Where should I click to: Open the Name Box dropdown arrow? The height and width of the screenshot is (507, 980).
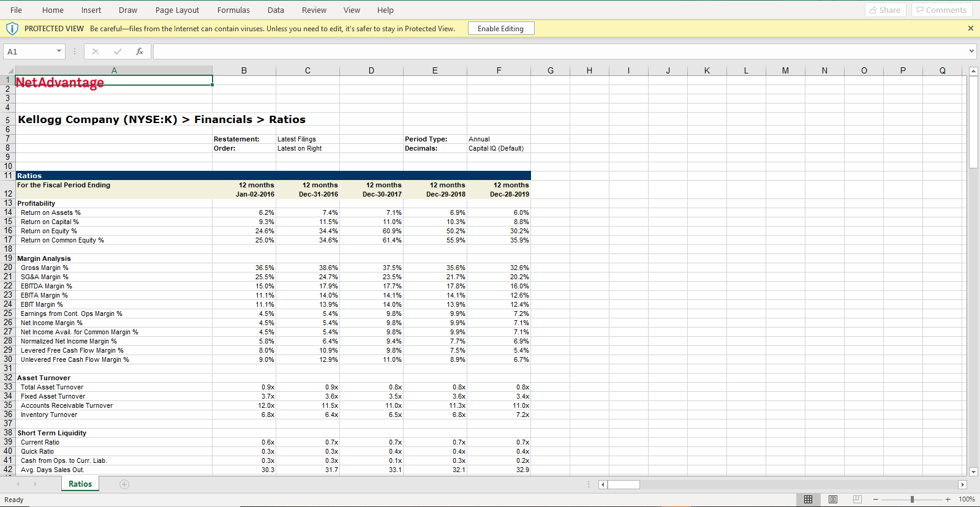click(x=59, y=51)
